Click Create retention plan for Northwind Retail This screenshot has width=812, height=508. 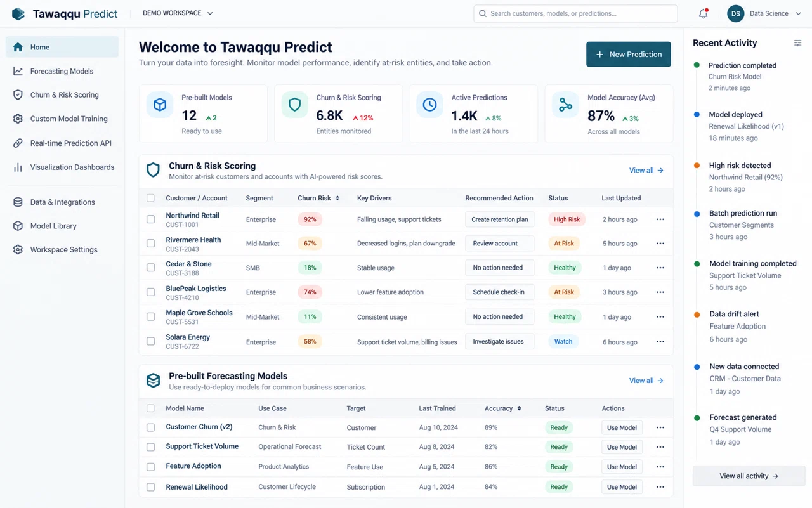[500, 219]
